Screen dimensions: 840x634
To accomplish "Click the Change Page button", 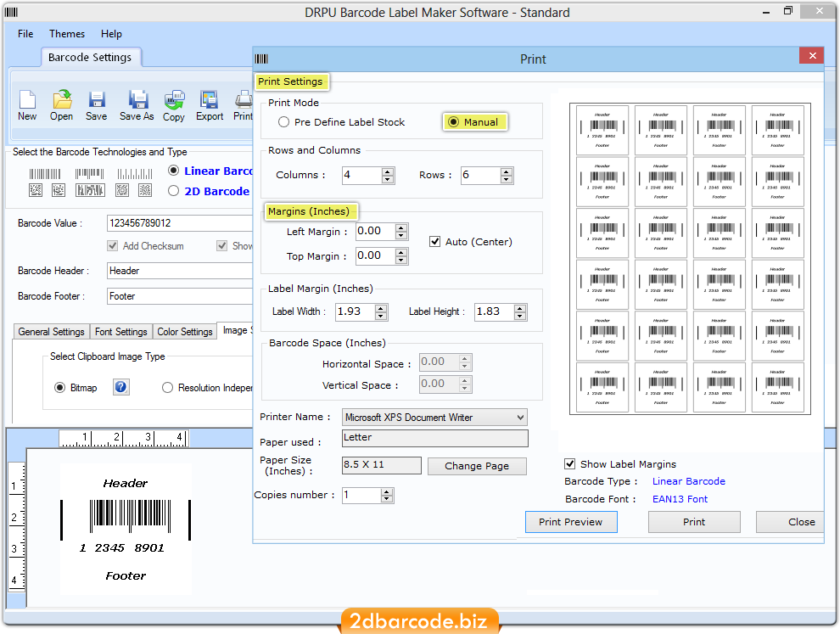I will tap(477, 466).
